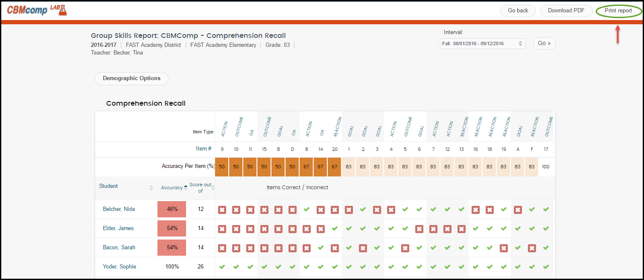This screenshot has width=644, height=280.
Task: Click Elder, James's correct check for item 20
Action: tap(335, 228)
